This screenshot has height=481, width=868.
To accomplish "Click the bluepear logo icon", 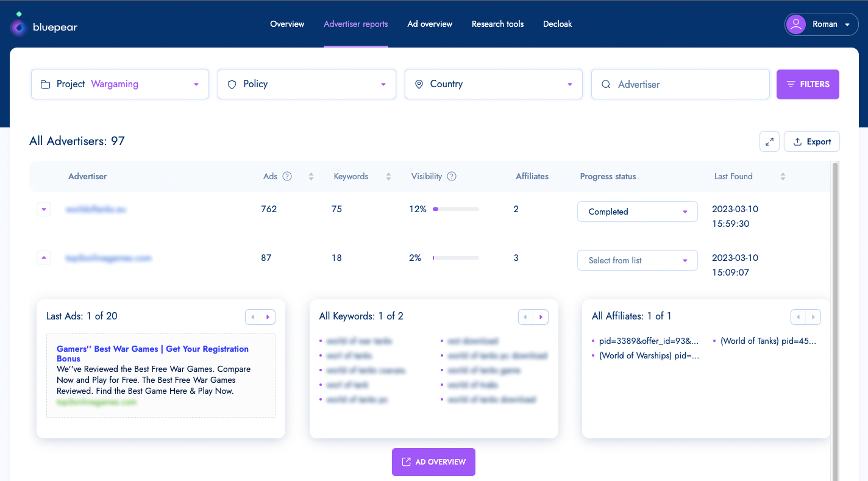I will point(19,26).
